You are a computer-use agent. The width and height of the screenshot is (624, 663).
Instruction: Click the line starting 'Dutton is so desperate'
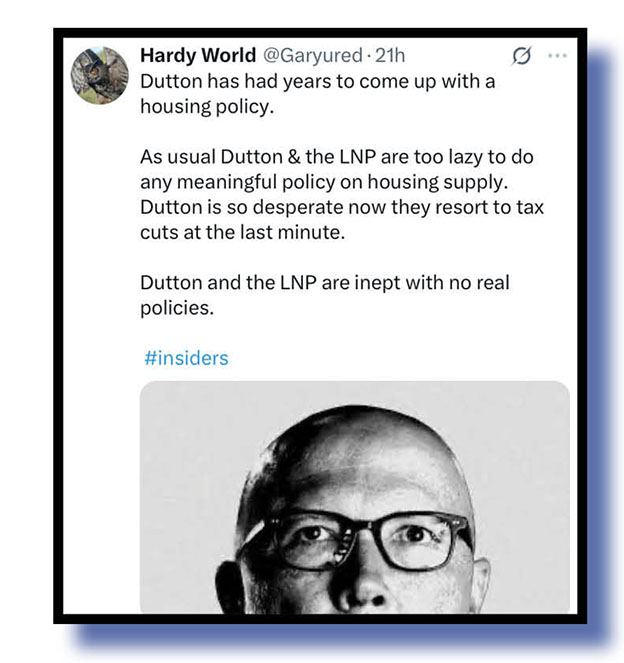coord(342,207)
